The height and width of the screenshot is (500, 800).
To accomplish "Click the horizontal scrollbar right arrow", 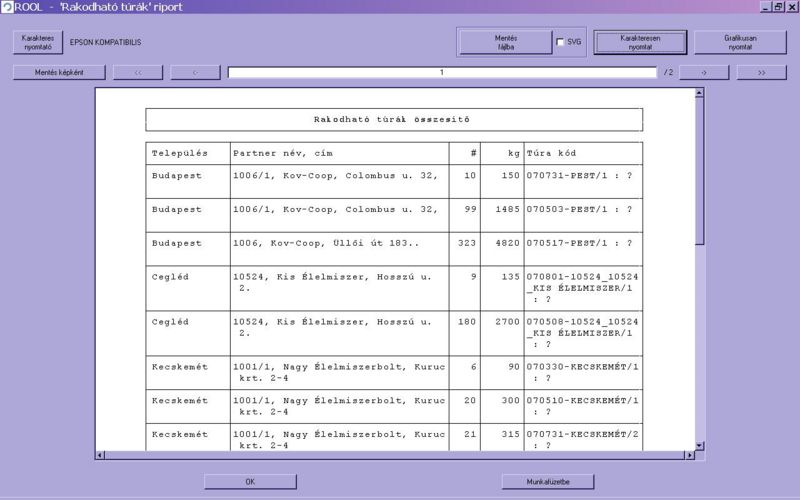I will [x=689, y=455].
